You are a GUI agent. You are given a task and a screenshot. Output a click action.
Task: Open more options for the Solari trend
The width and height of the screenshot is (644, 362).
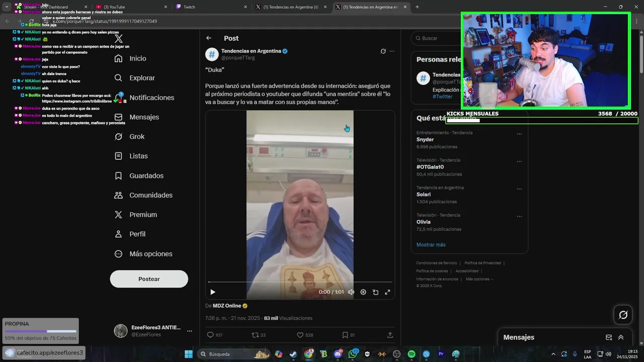click(519, 189)
